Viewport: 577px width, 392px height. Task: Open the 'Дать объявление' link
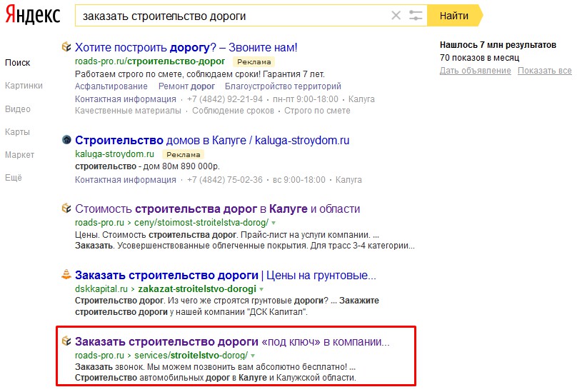[476, 71]
